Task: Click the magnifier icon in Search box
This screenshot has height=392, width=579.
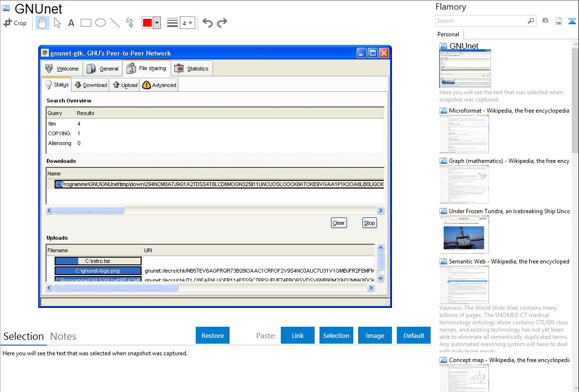Action: (531, 21)
